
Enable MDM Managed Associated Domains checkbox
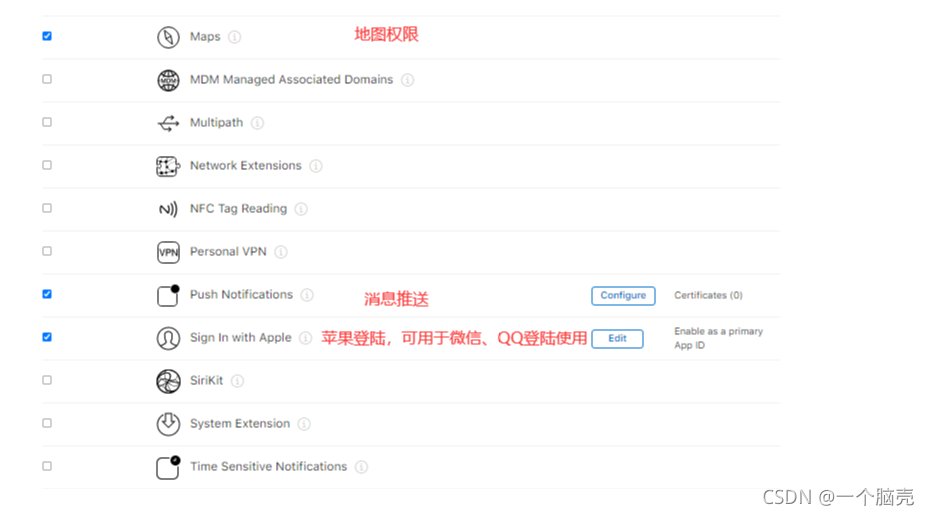47,79
